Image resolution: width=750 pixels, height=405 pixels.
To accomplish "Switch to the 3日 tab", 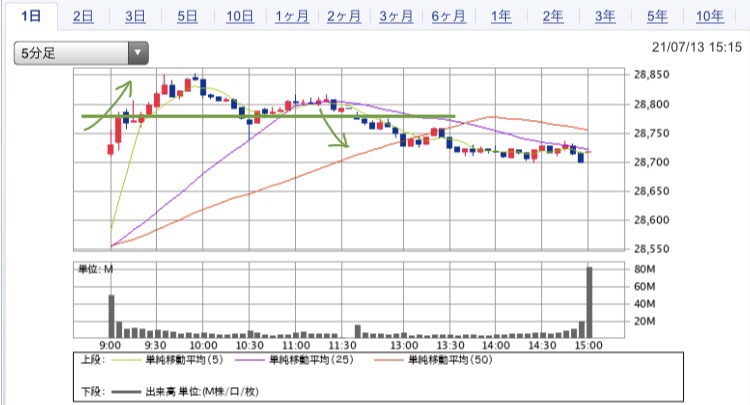I will 135,16.
